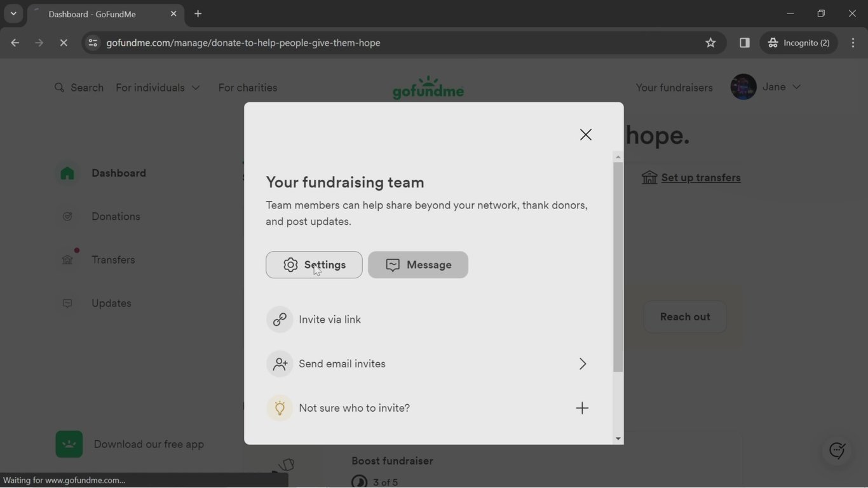Image resolution: width=868 pixels, height=488 pixels.
Task: Open Jane's account menu chevron
Action: click(x=796, y=87)
